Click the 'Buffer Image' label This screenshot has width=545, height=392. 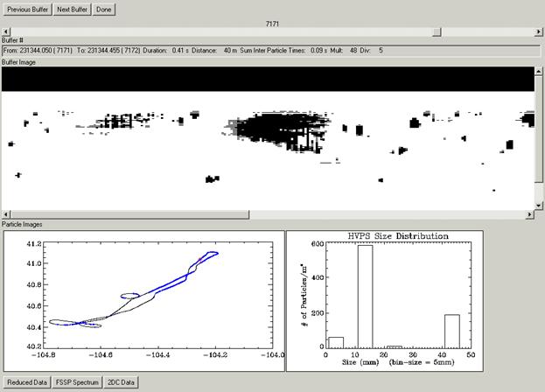click(x=18, y=62)
